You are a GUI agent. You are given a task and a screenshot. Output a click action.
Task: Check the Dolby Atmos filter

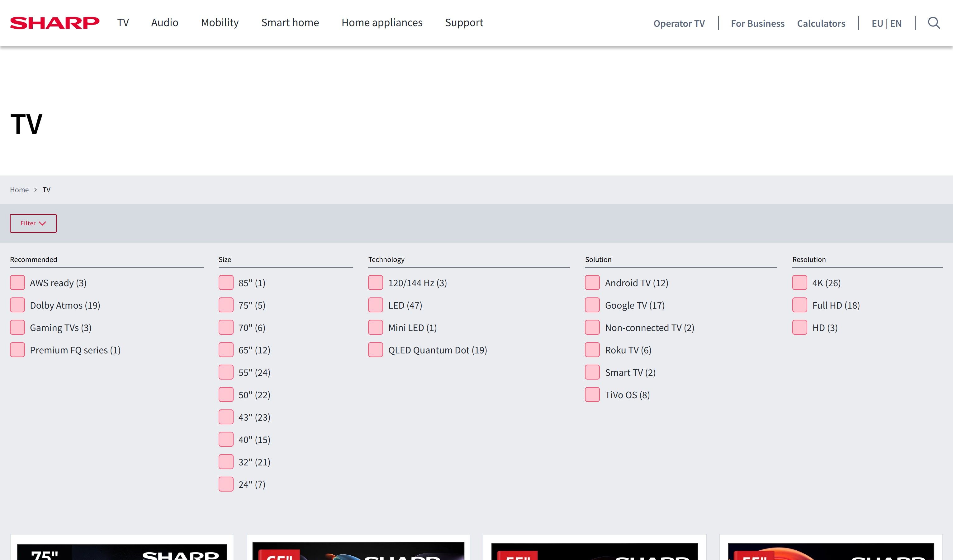coord(17,305)
